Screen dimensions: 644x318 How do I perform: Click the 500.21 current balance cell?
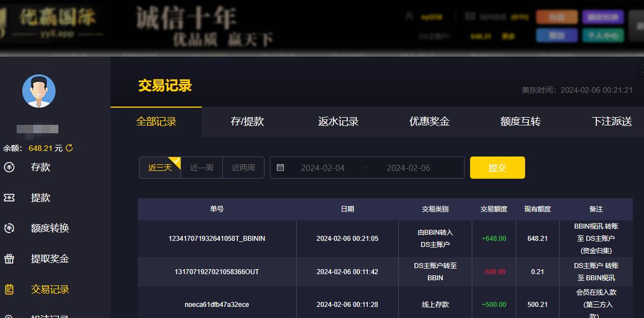click(x=538, y=305)
